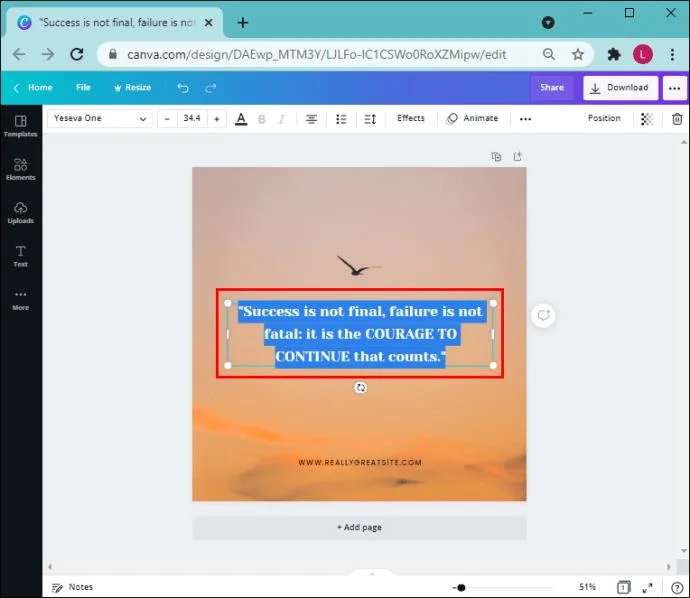Screen dimensions: 690x598
Task: Open the Templates panel
Action: click(21, 126)
